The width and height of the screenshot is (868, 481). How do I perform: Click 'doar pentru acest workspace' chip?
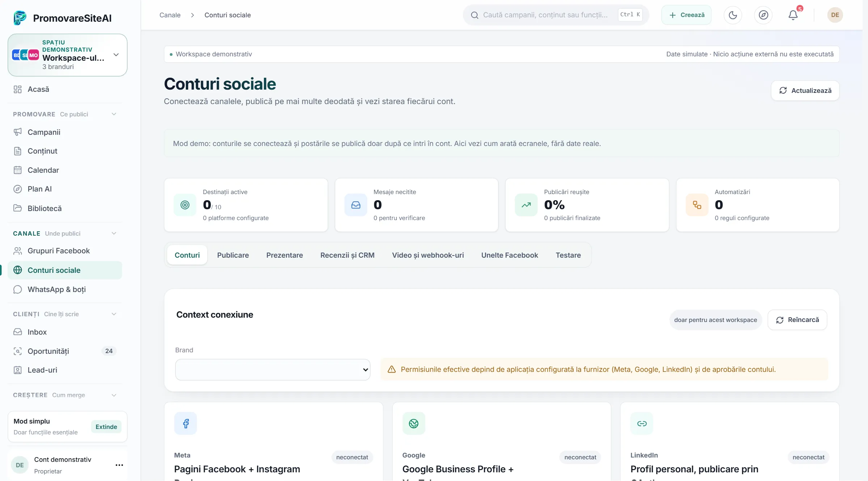pyautogui.click(x=715, y=320)
